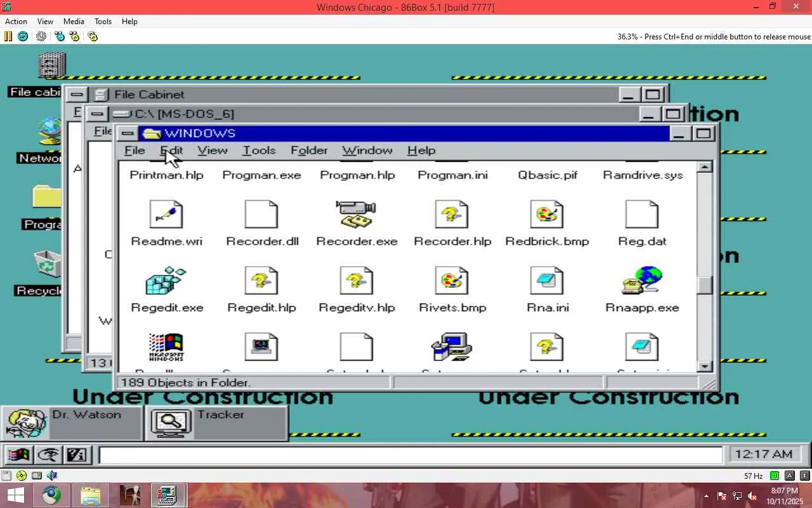Toggle the green Num Lock indicator in 86Box status bar
This screenshot has height=508, width=812.
pos(775,476)
